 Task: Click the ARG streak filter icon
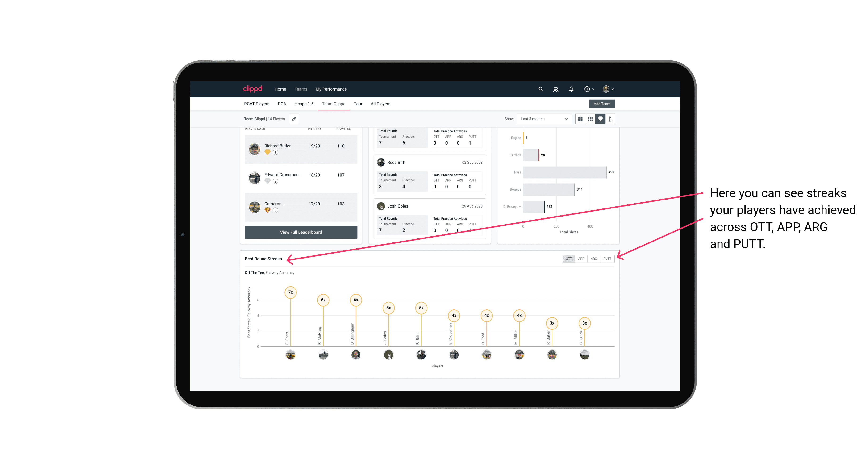click(x=594, y=258)
